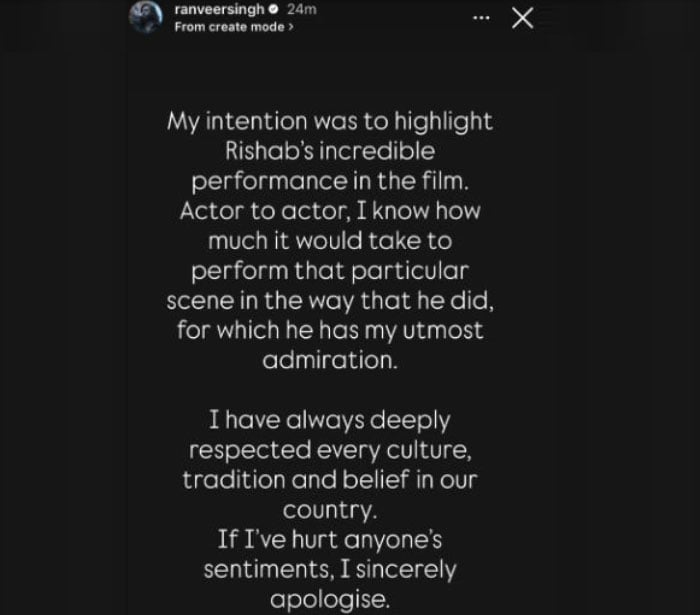
Task: Tap the "If I've hurt anyone's" line
Action: 329,539
